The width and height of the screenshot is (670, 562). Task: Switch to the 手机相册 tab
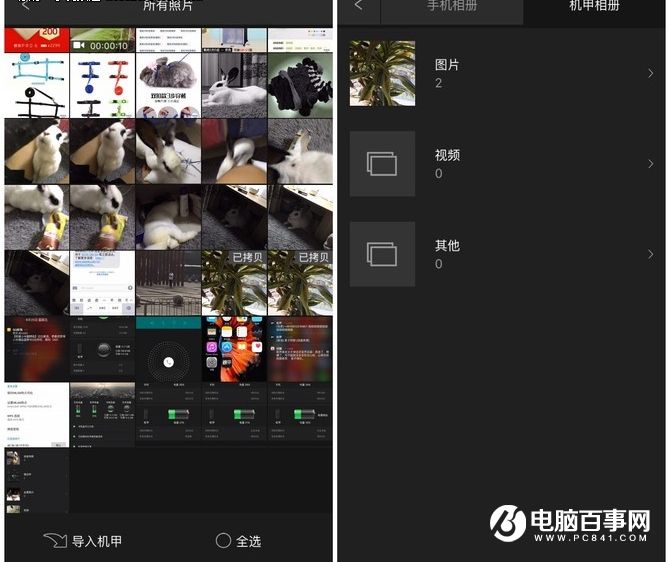[453, 8]
